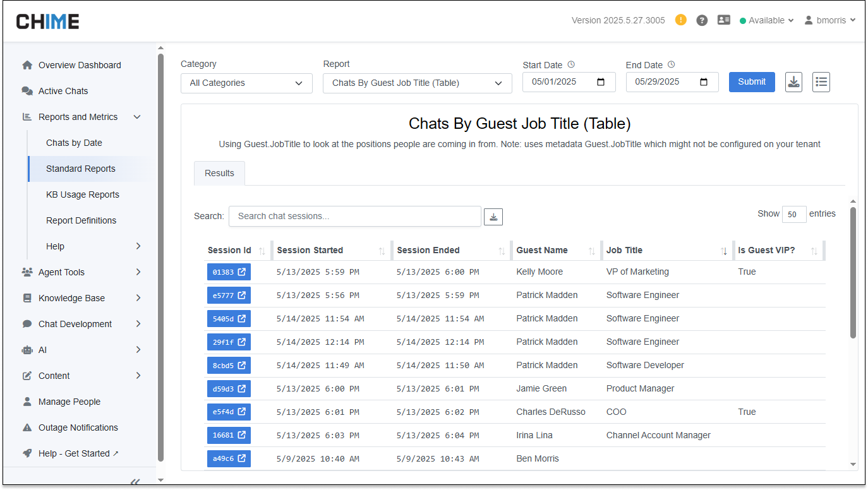Viewport: 868px width, 490px height.
Task: Click the Kelly Moore guest name
Action: (539, 272)
